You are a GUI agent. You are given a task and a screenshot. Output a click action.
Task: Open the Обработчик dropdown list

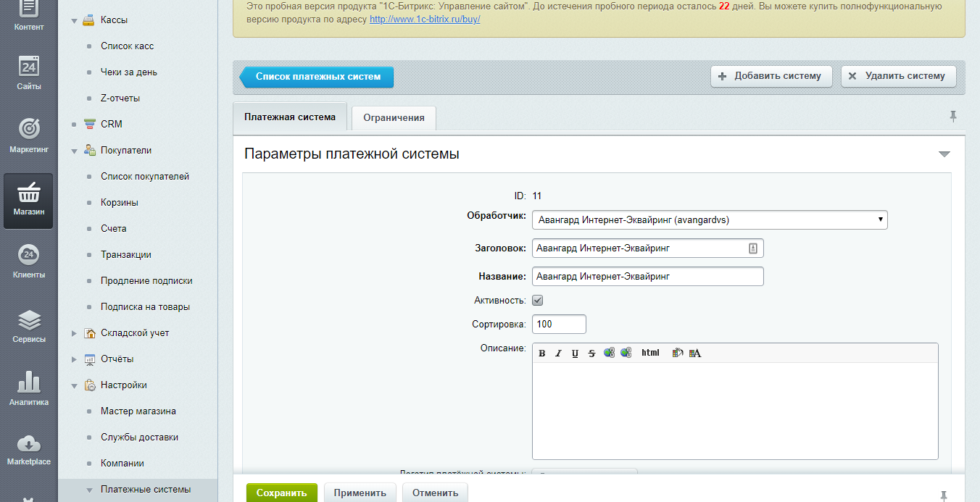709,220
